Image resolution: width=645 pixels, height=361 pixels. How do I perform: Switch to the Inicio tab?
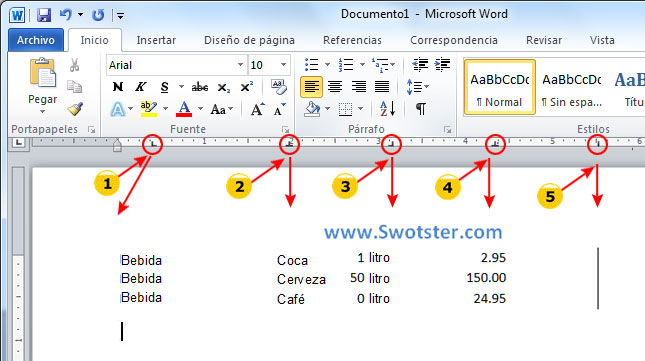(x=95, y=40)
